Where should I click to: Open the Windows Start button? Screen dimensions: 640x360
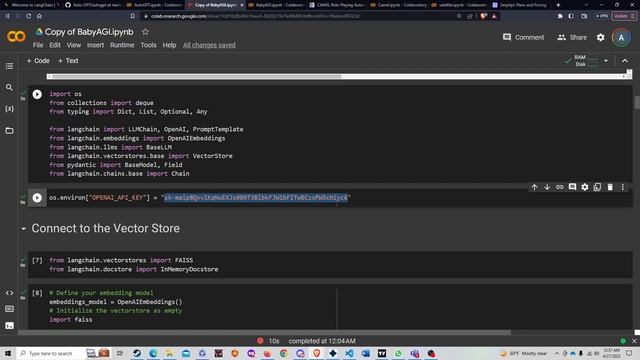[x=8, y=353]
